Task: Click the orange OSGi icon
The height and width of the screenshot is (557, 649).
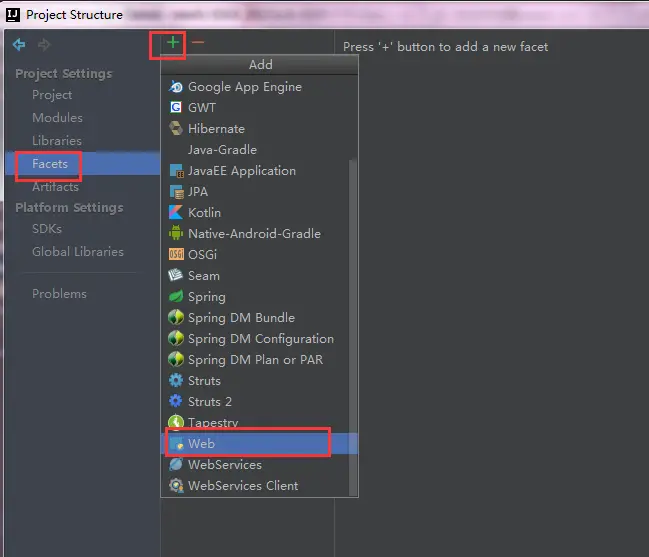Action: click(176, 254)
